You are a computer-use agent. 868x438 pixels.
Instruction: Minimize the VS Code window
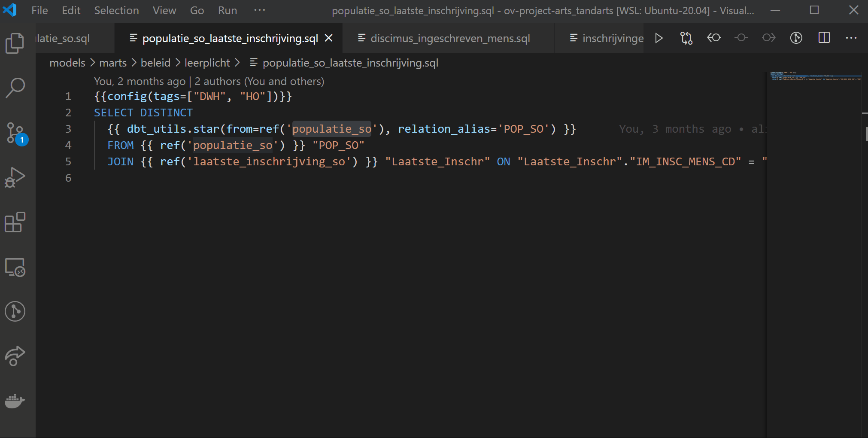(775, 10)
